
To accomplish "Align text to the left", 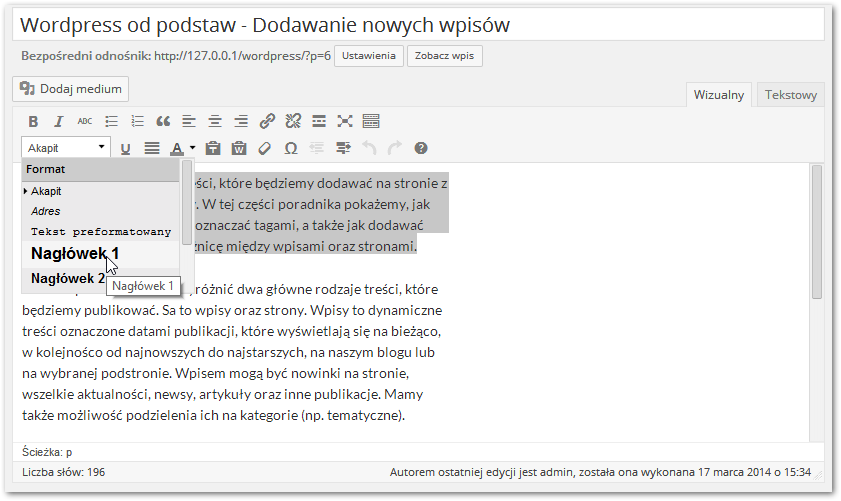I will pos(189,122).
